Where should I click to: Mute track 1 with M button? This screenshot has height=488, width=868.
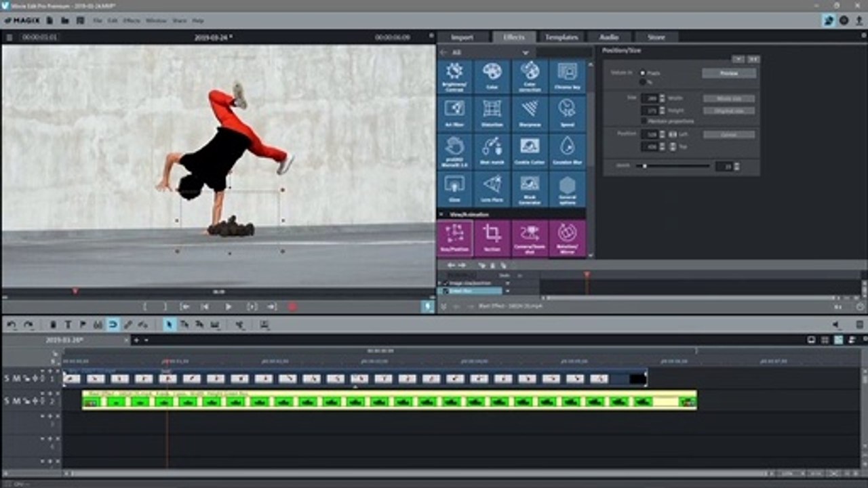pos(16,378)
